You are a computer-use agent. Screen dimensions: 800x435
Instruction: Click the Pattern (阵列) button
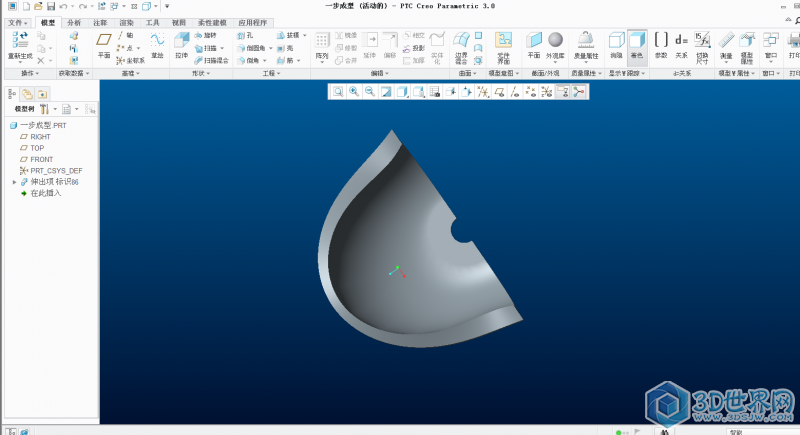(x=322, y=46)
